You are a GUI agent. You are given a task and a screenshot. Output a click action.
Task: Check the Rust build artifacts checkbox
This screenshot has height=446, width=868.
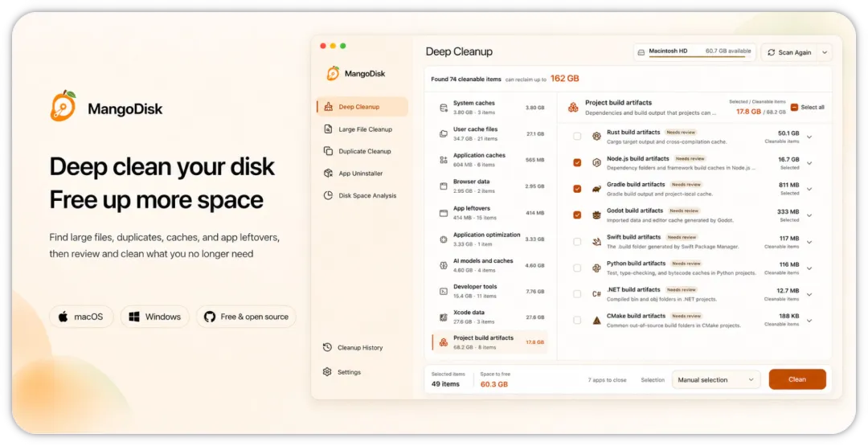point(577,136)
